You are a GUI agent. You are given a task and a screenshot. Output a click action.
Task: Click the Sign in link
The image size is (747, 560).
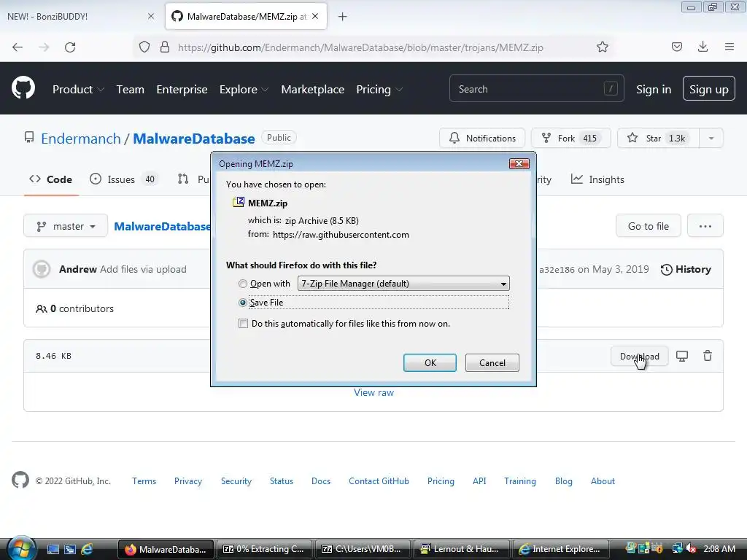pos(653,90)
